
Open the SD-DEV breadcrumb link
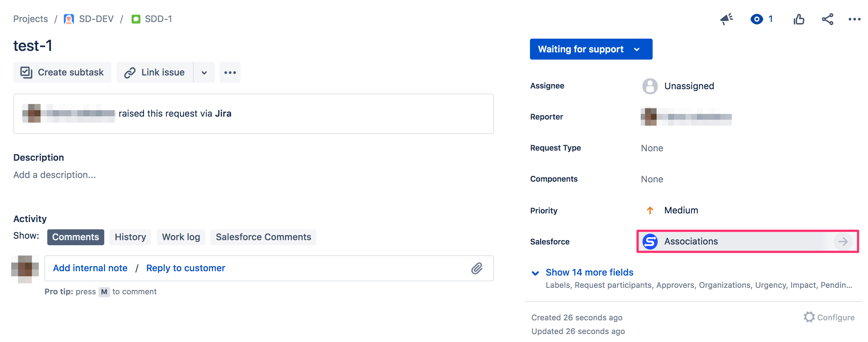coord(96,19)
